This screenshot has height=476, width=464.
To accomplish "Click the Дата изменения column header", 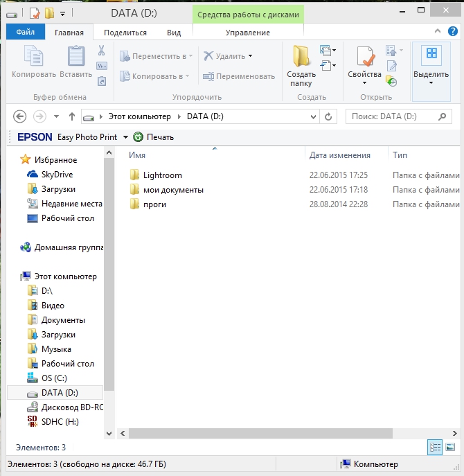I will (x=340, y=155).
